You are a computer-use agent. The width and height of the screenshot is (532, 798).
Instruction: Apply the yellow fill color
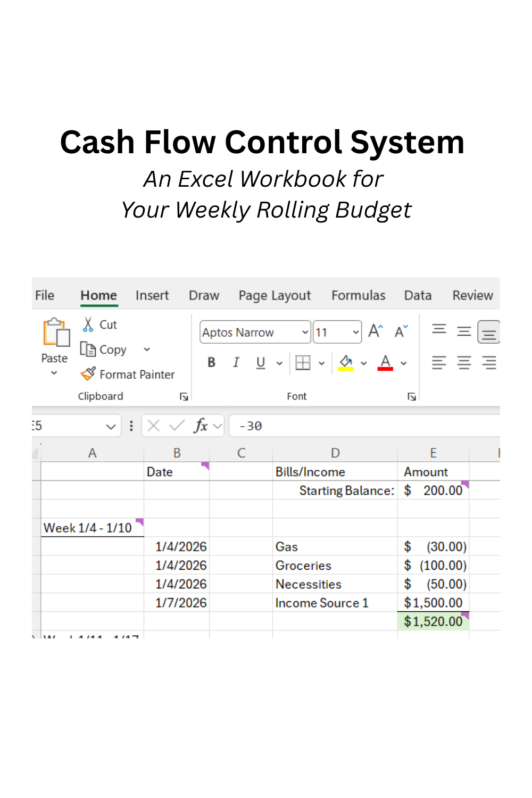(346, 363)
